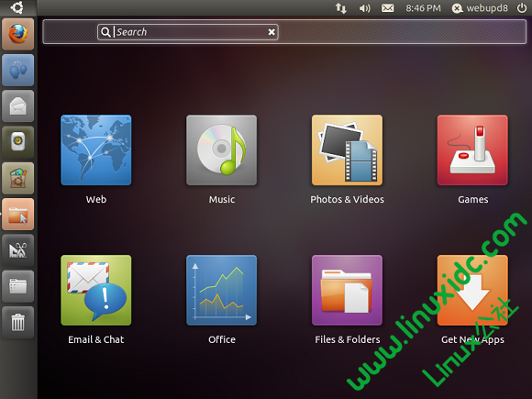Viewport: 532px width, 399px height.
Task: Click the "Music" label text
Action: 222,199
